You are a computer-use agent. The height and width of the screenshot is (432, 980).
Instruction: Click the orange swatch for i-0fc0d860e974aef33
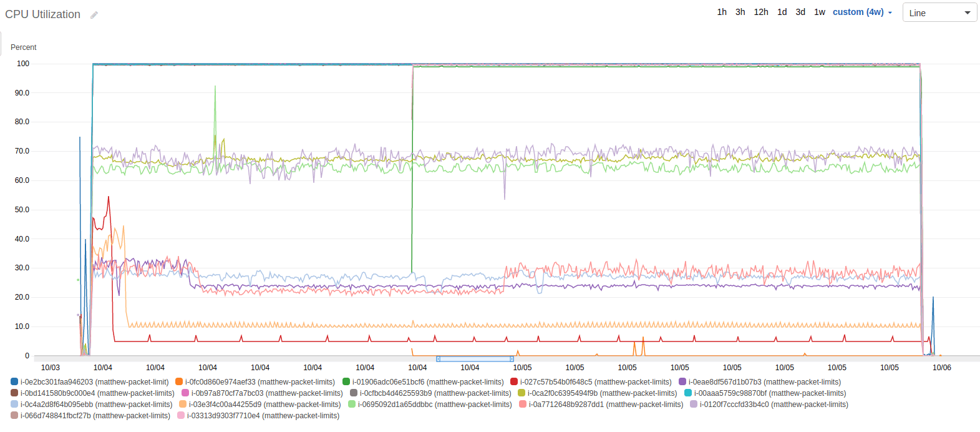pyautogui.click(x=179, y=382)
